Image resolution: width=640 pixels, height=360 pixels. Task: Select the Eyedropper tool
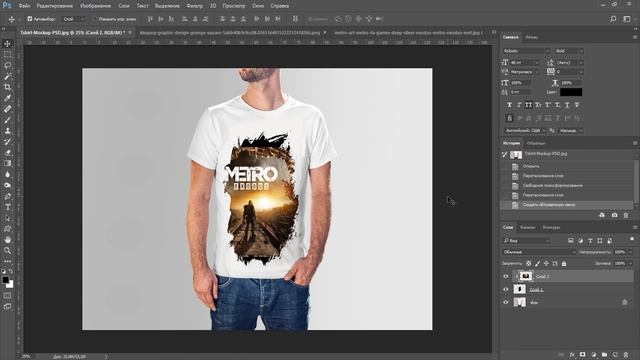[7, 98]
